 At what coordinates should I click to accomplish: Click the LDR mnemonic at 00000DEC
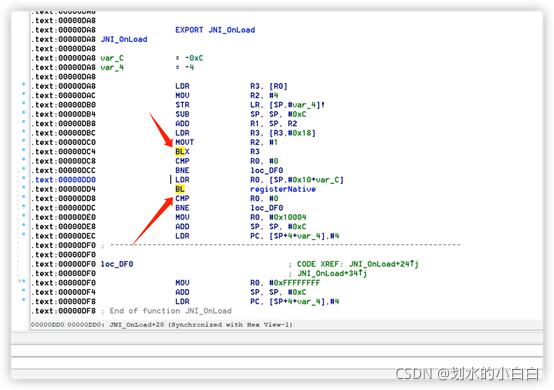[x=182, y=236]
